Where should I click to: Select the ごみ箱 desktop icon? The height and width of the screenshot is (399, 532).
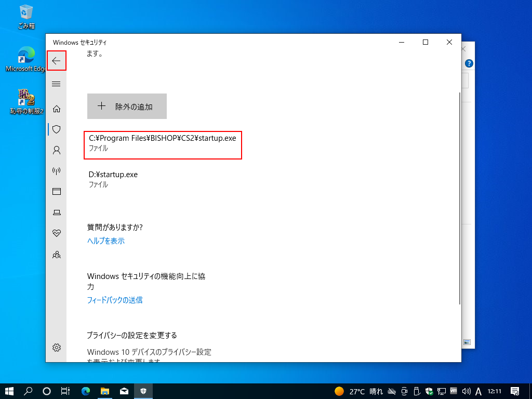click(26, 17)
